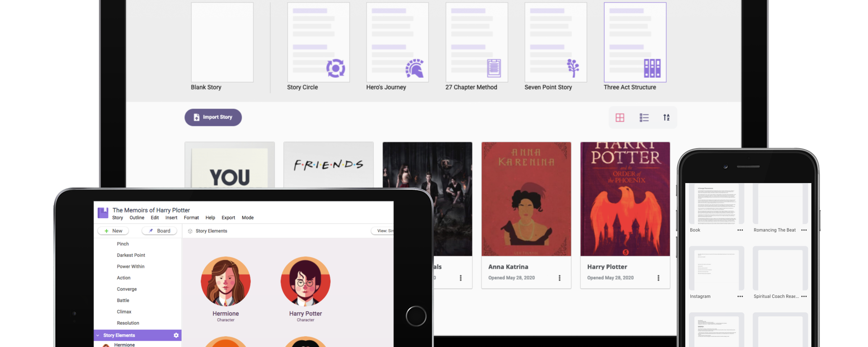Click the purple app logo on tablet

click(103, 213)
